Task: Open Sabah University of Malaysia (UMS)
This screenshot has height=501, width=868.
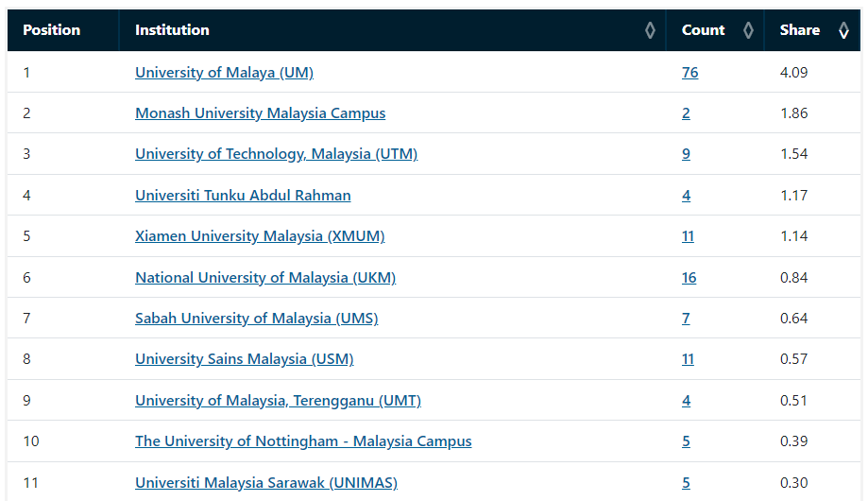Action: [x=256, y=319]
